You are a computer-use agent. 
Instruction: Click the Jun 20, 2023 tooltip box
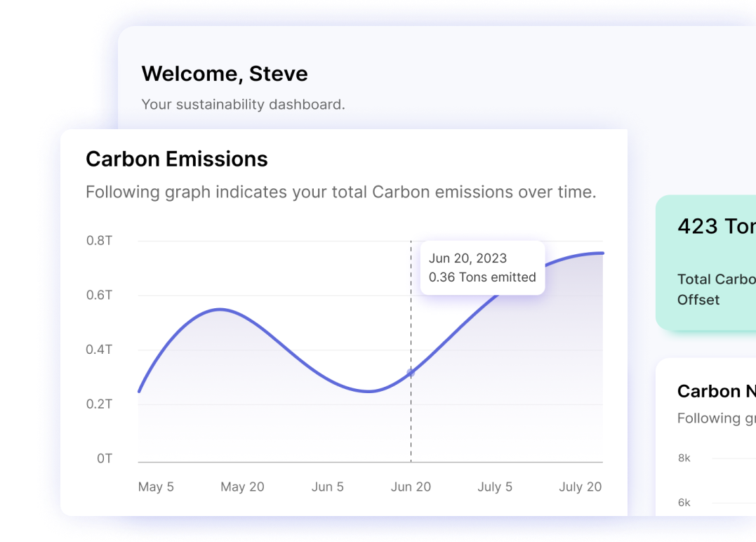[482, 267]
